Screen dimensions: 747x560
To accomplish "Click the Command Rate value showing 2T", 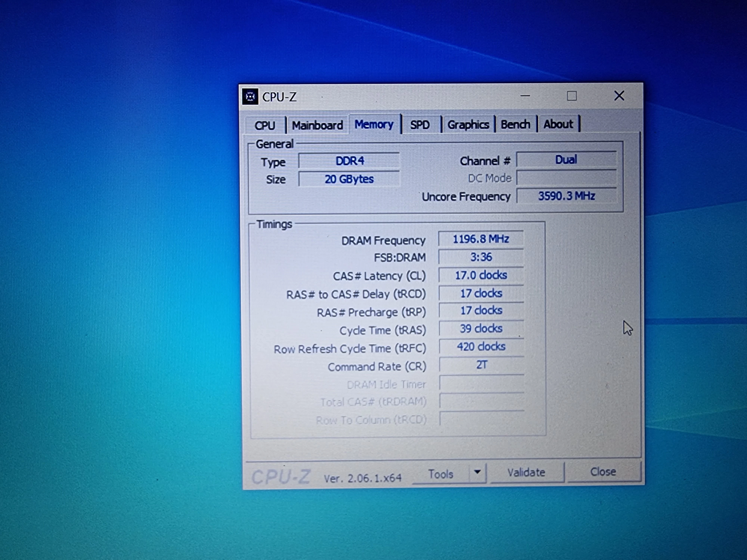I will pyautogui.click(x=481, y=365).
